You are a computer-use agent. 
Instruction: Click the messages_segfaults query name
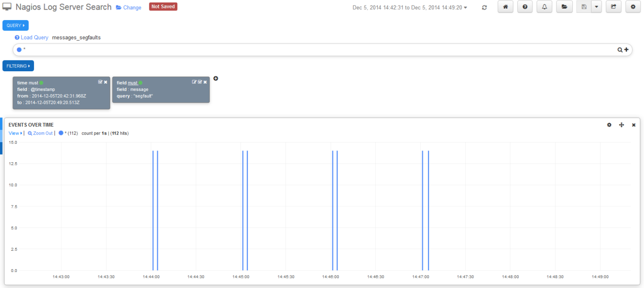pyautogui.click(x=76, y=37)
